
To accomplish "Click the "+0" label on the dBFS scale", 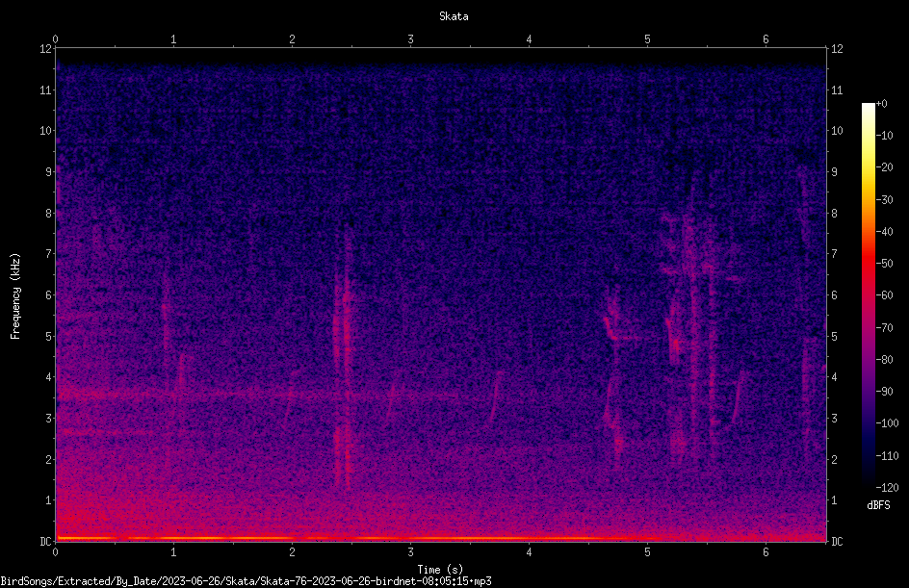I will pos(881,104).
